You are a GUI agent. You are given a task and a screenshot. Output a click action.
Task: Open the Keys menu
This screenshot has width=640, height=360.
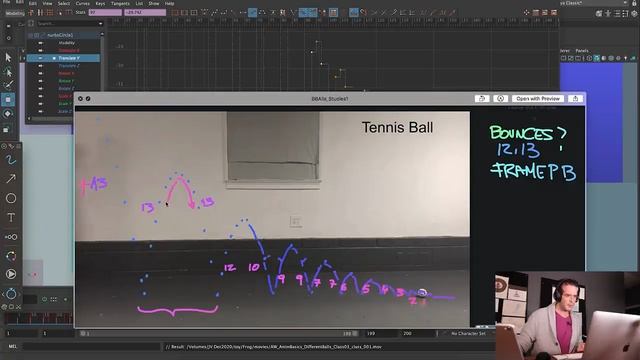(100, 3)
